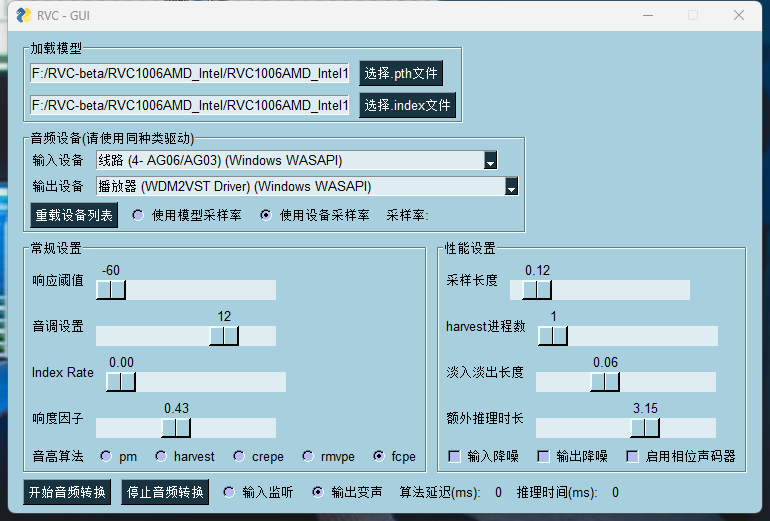Click the output device combo box showing WDM2VST Driver

click(307, 187)
